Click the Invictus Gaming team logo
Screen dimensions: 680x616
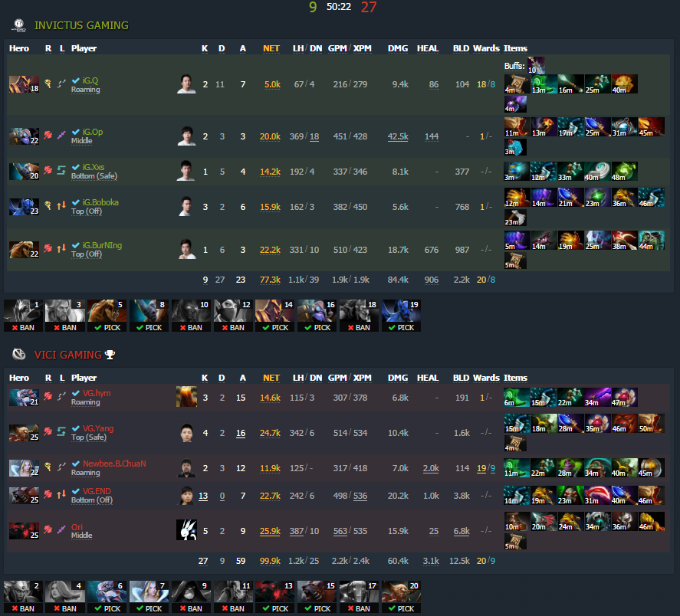pos(18,25)
